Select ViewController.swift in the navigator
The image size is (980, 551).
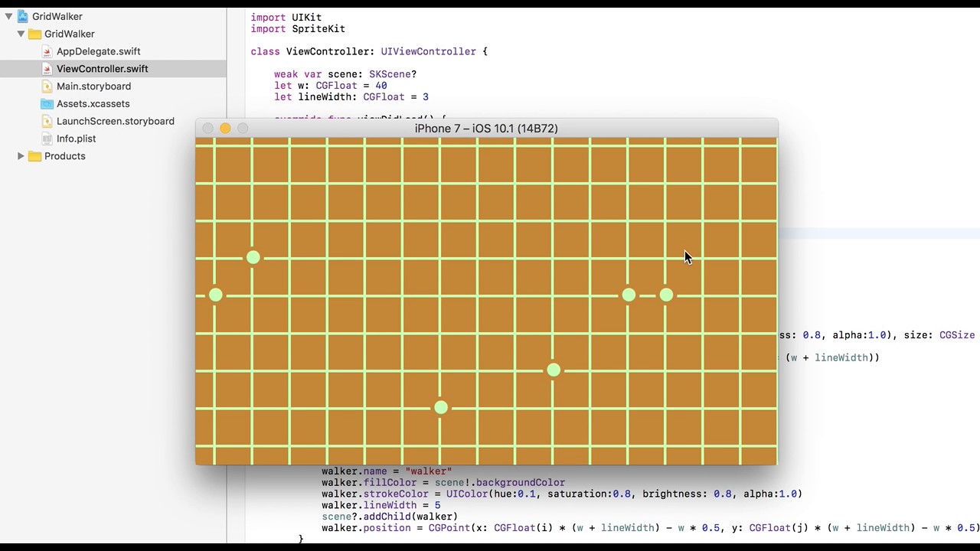point(103,69)
